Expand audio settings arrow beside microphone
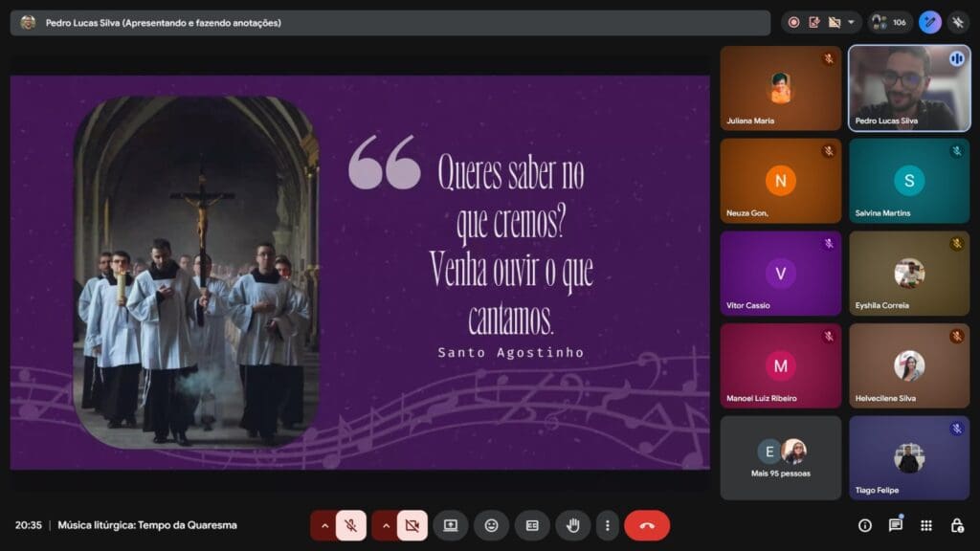 (x=323, y=525)
